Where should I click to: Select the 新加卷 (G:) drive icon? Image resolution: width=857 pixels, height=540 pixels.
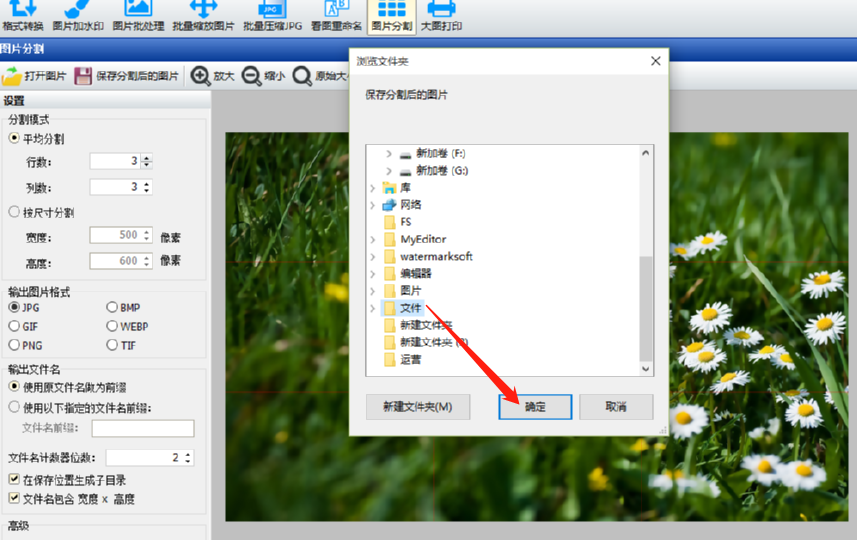(x=405, y=171)
